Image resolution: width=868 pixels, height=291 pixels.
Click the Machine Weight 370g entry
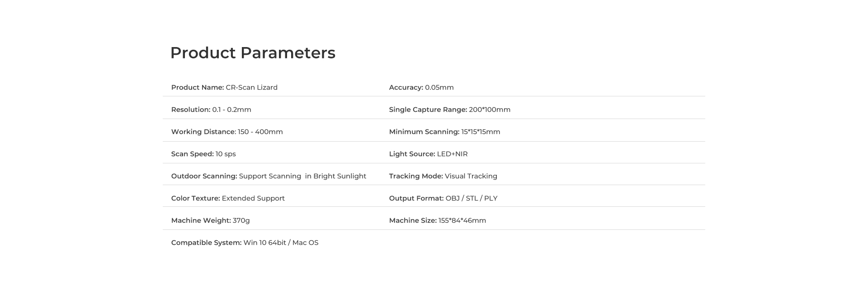click(210, 220)
